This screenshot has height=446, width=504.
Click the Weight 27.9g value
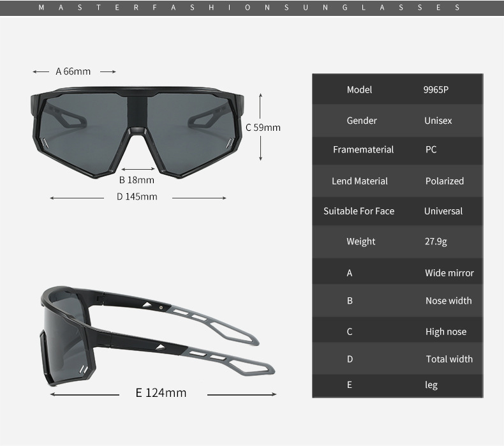click(436, 241)
